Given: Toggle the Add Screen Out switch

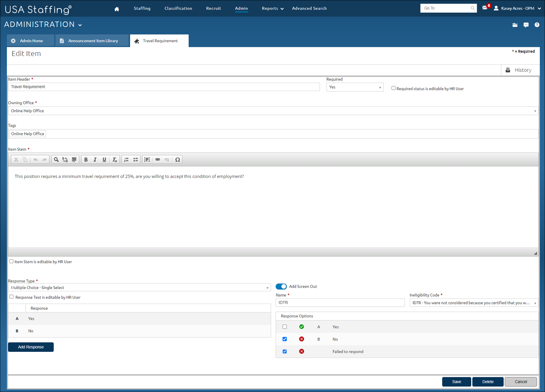Looking at the screenshot, I should 281,286.
